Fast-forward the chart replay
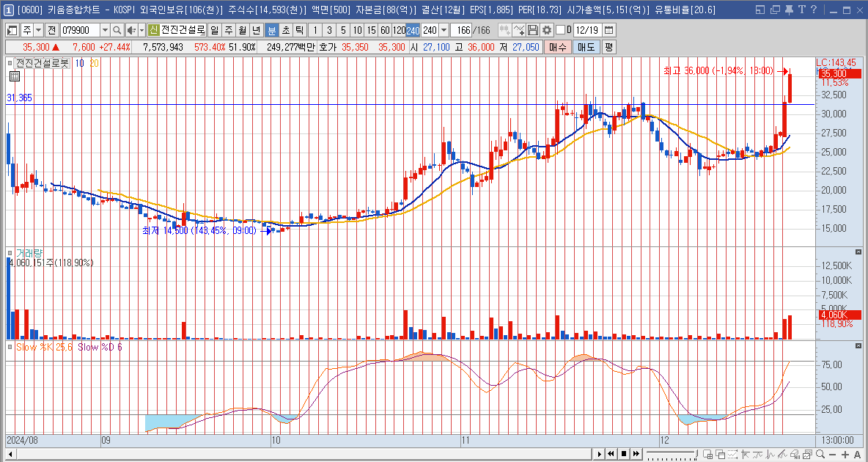The height and width of the screenshot is (462, 868). pos(636,454)
